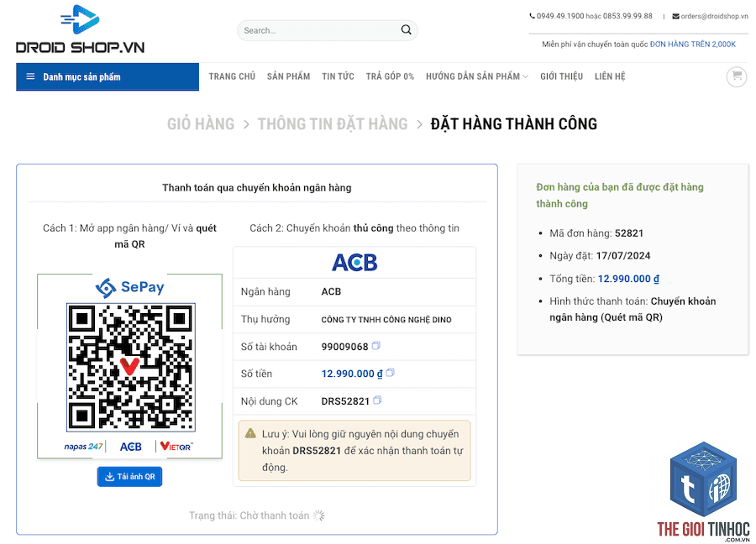Go back to the Giỏ hàng step
The width and height of the screenshot is (756, 544).
201,124
